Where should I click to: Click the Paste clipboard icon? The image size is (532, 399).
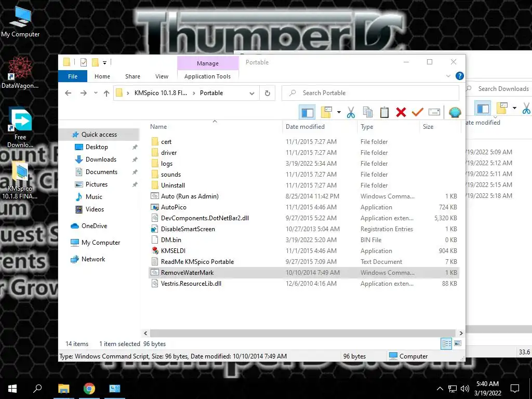(384, 112)
